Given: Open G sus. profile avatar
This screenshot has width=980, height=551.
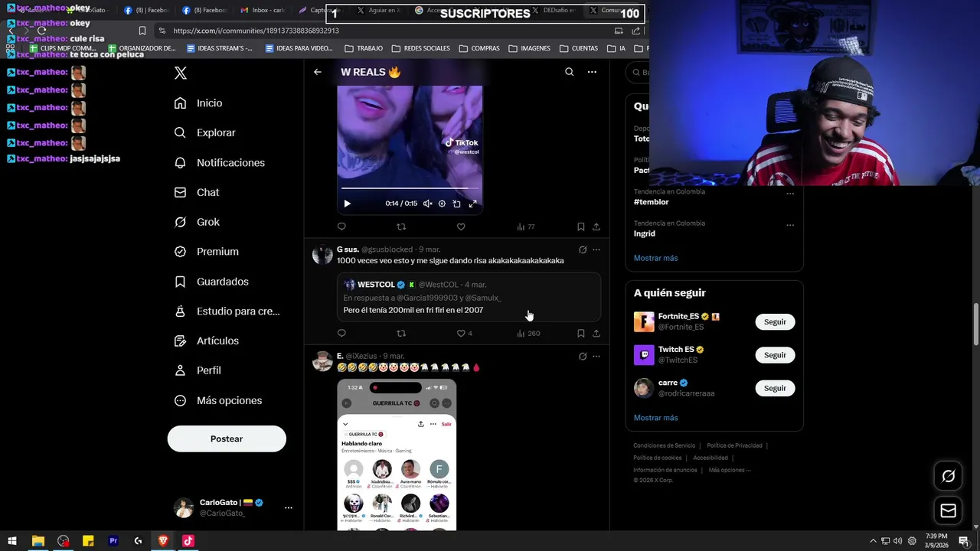Looking at the screenshot, I should pyautogui.click(x=322, y=255).
